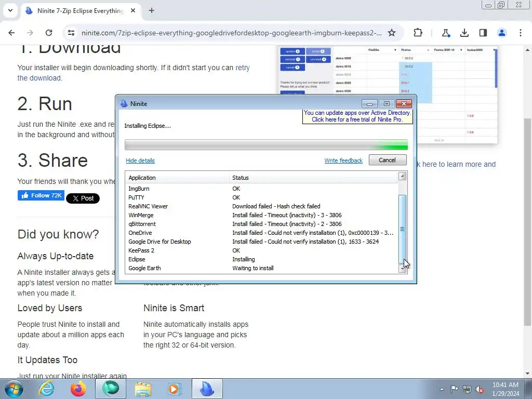The image size is (532, 399).
Task: Click the Application column header
Action: point(177,178)
